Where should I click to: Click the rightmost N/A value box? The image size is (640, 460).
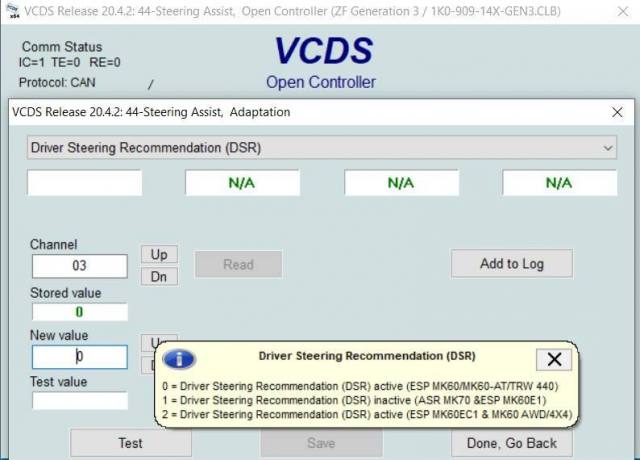[559, 183]
